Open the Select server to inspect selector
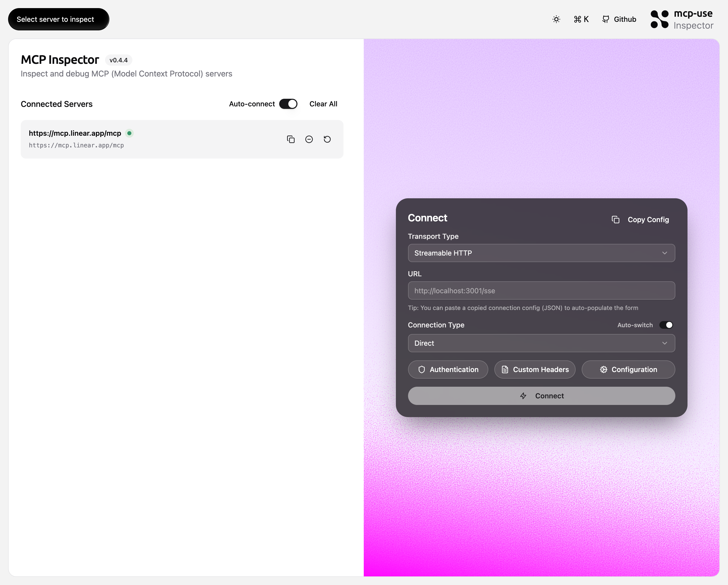 point(58,19)
